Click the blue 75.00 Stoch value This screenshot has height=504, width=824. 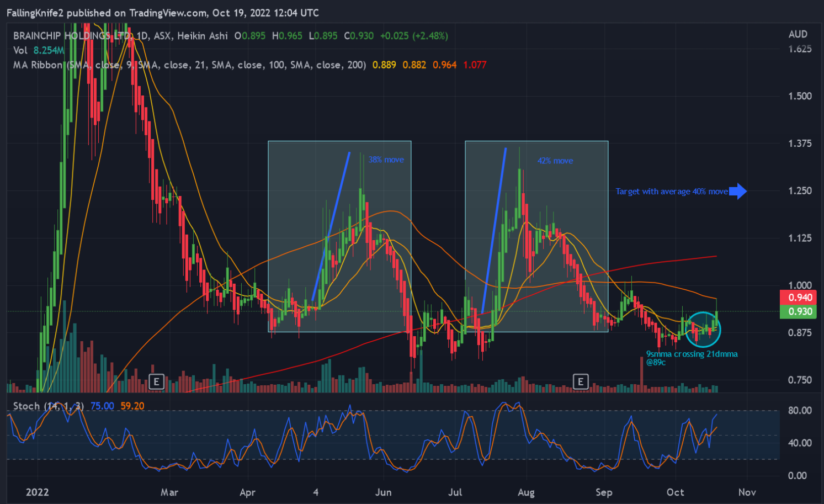click(x=102, y=406)
